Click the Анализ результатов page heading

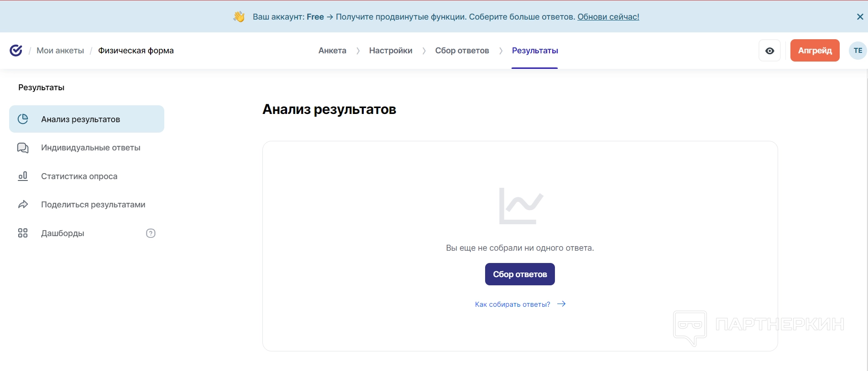329,109
